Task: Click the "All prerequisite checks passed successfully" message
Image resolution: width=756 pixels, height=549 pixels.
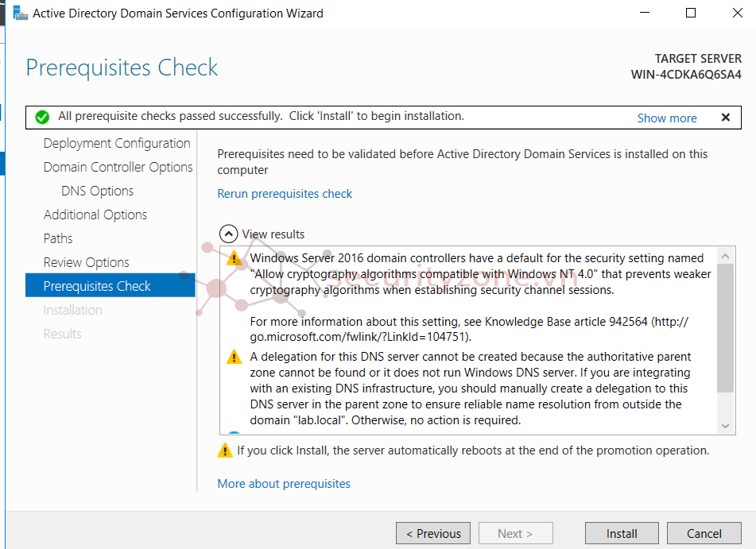Action: click(261, 116)
